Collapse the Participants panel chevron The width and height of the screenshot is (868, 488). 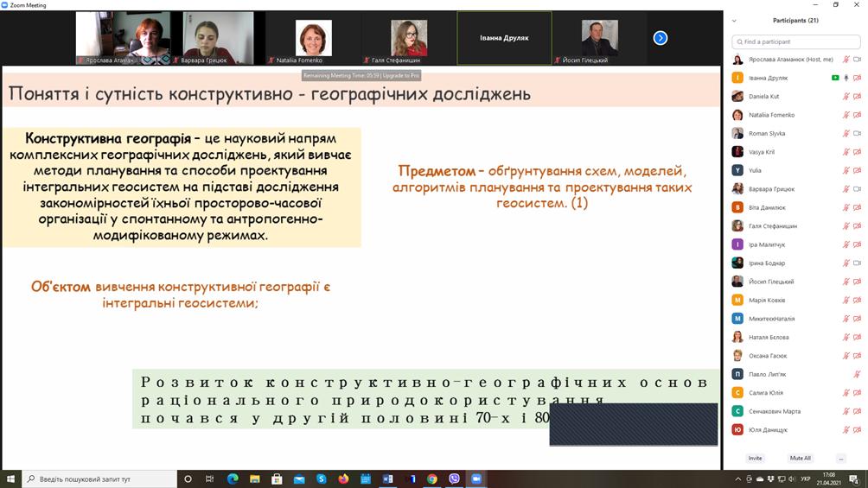pos(734,21)
